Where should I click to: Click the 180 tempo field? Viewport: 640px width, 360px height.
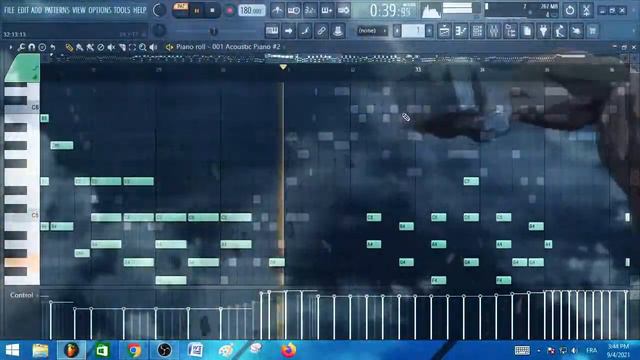[251, 11]
